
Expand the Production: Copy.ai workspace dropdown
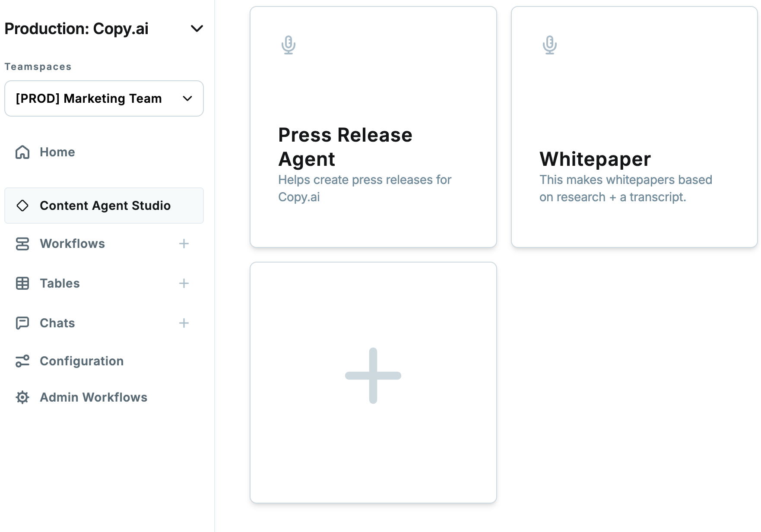click(x=197, y=28)
